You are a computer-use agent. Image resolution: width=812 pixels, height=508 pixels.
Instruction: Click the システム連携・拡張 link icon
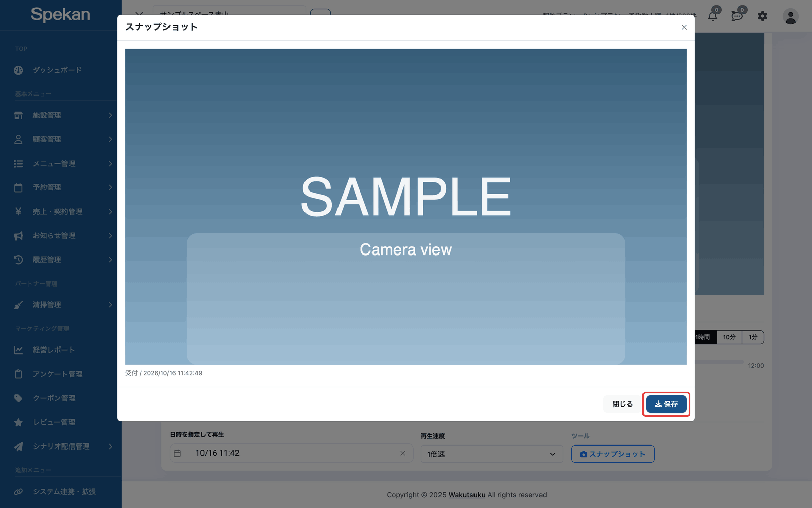(x=18, y=492)
